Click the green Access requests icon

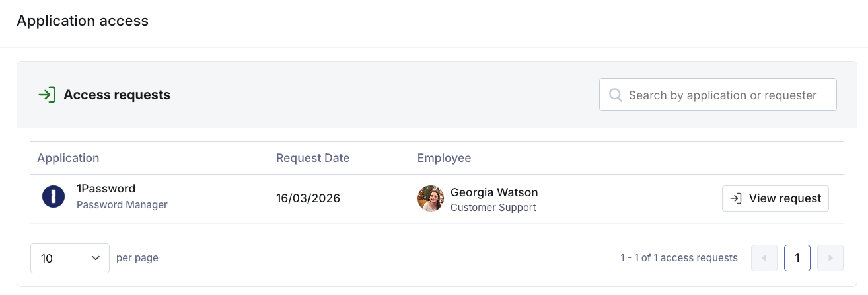click(47, 95)
